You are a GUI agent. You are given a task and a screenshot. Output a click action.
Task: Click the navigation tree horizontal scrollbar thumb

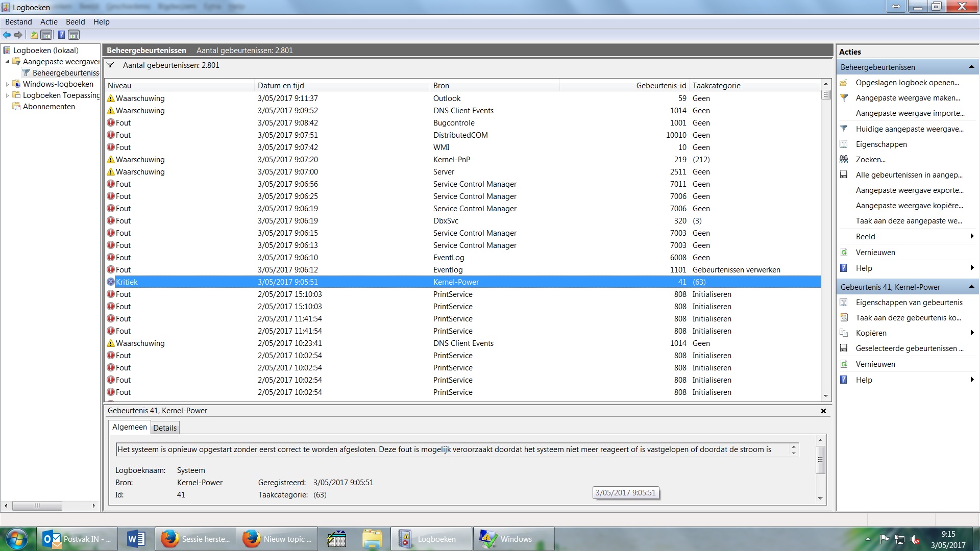tap(37, 506)
